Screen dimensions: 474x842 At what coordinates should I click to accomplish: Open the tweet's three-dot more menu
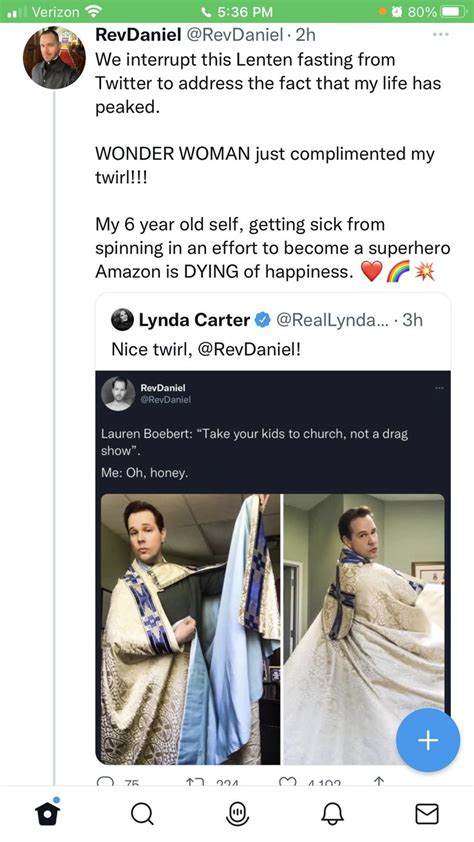[x=439, y=34]
